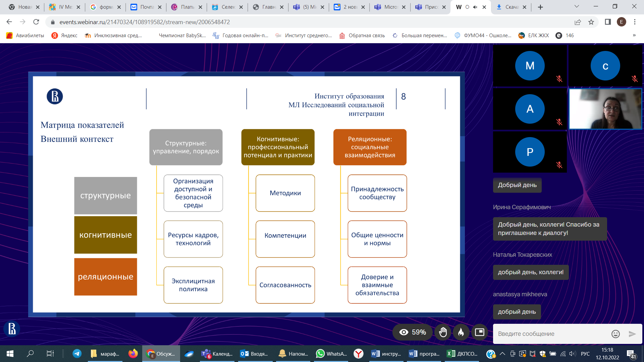
Task: Expand the tab search chevron
Action: click(x=577, y=6)
